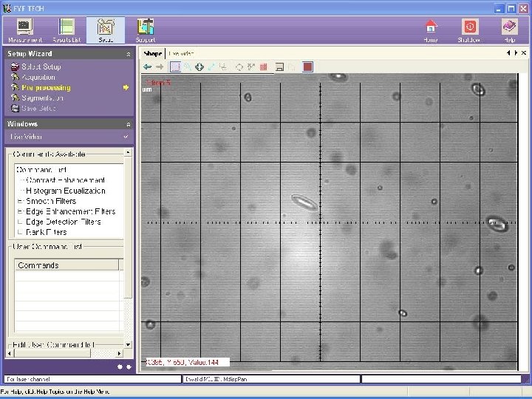This screenshot has height=399, width=532.
Task: Click the commands panel vertical scrollbar down arrow
Action: click(128, 344)
